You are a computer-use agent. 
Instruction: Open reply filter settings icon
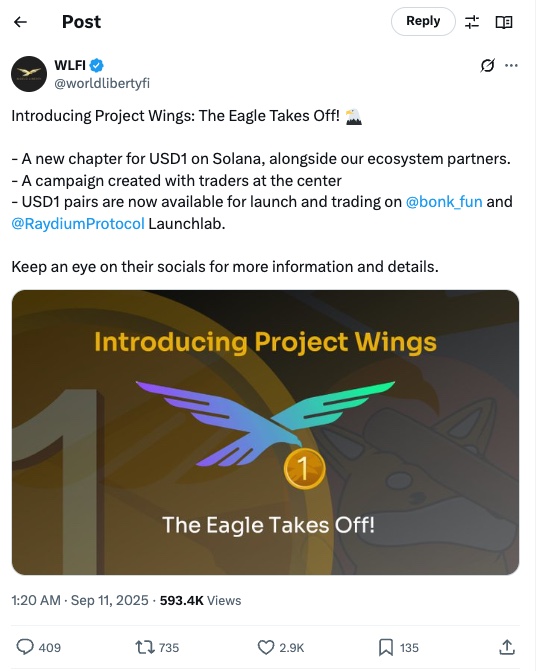click(472, 22)
